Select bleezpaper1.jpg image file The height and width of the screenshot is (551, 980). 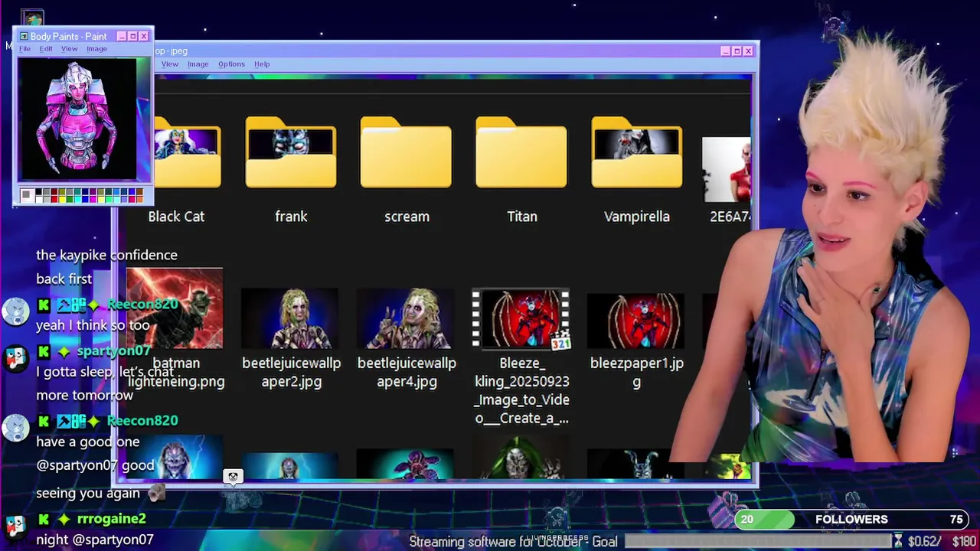pyautogui.click(x=635, y=321)
